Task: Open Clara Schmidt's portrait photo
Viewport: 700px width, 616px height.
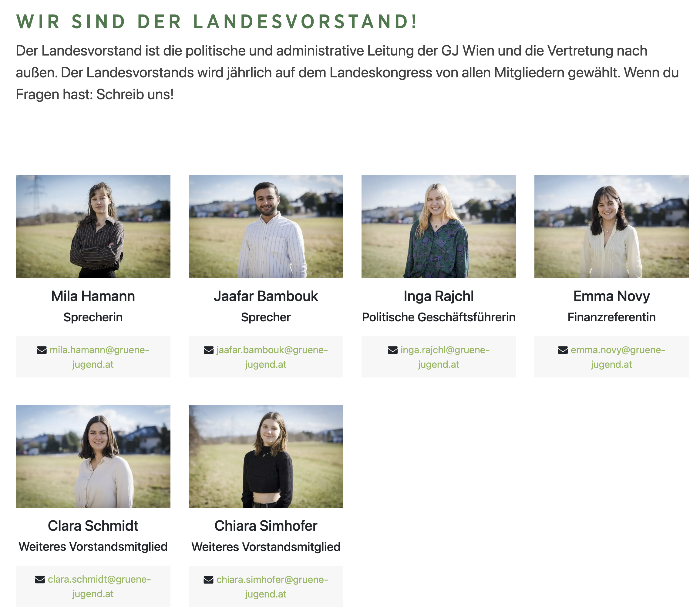Action: click(x=93, y=456)
